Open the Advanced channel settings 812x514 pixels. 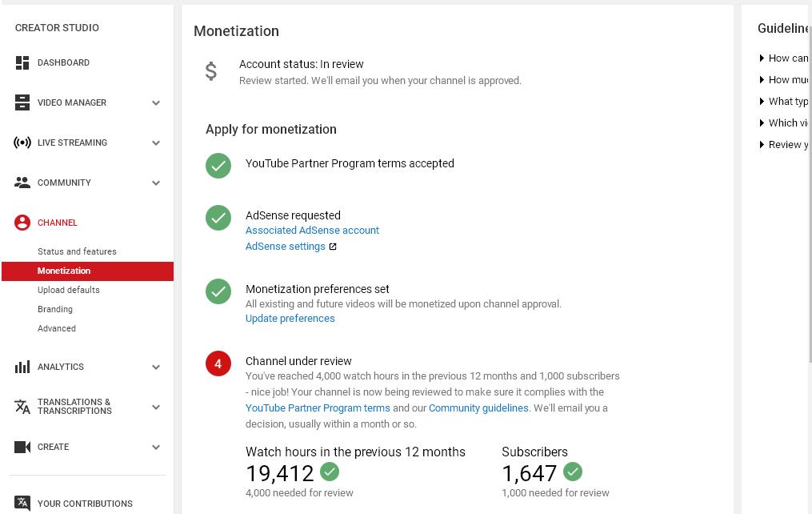[57, 328]
